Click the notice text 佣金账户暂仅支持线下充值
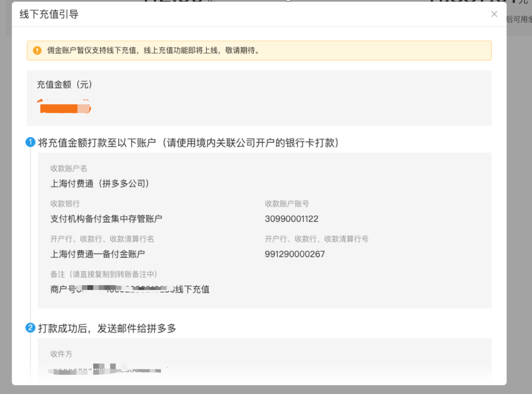Screen dimensions: 532x394 91,50
